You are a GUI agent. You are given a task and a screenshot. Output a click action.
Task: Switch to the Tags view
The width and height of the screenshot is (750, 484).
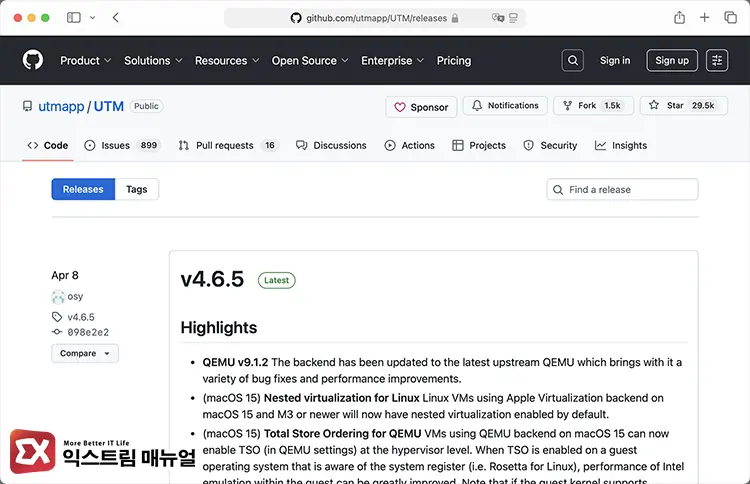click(x=137, y=189)
